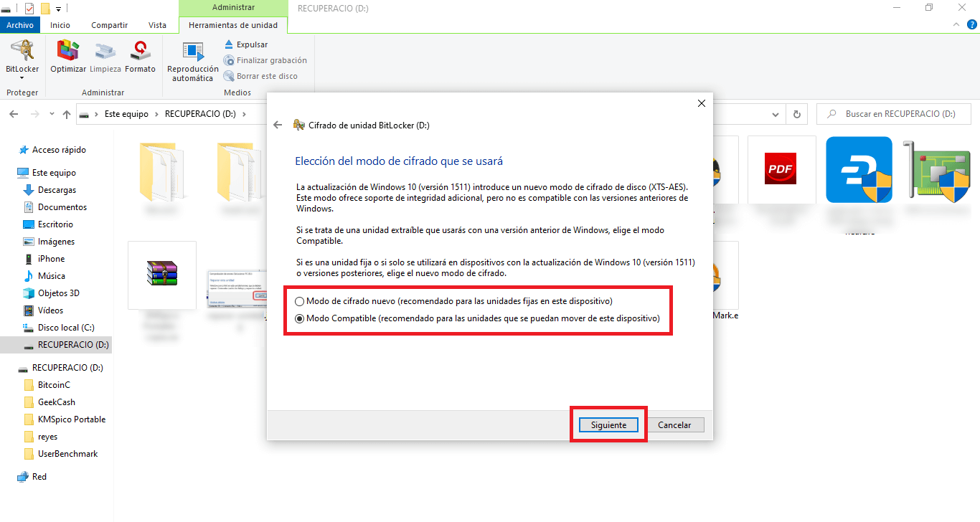Click the Limpieza drive tool
The width and height of the screenshot is (980, 522).
click(105, 57)
